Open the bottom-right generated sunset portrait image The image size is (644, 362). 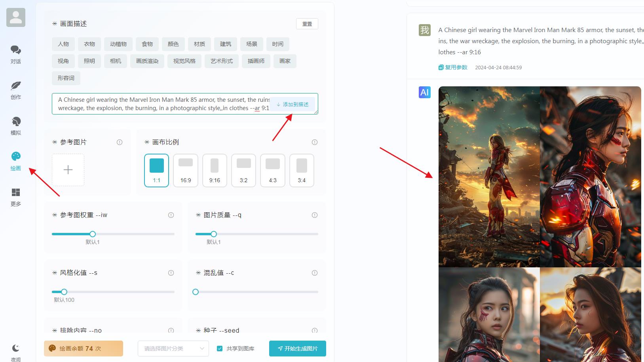[591, 314]
